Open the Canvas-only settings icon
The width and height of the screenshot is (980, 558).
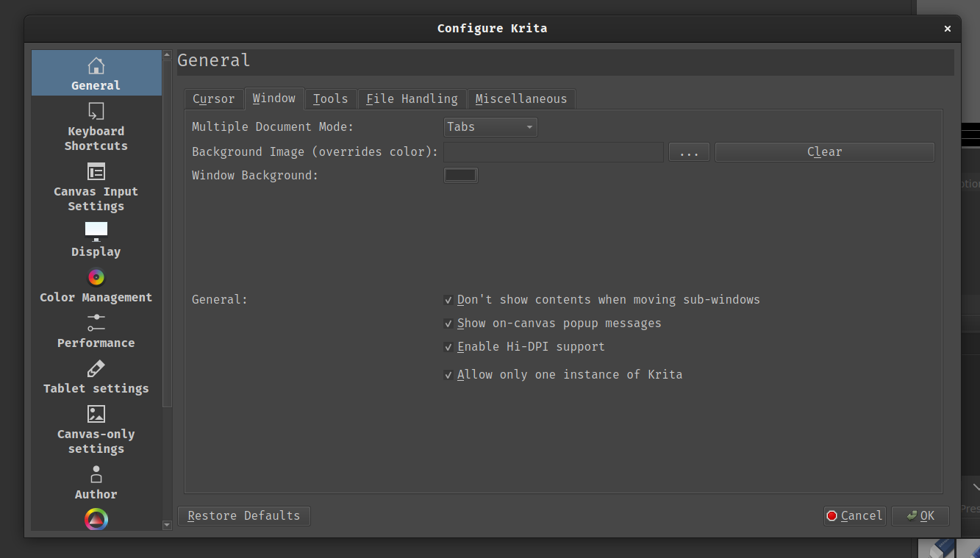click(96, 414)
